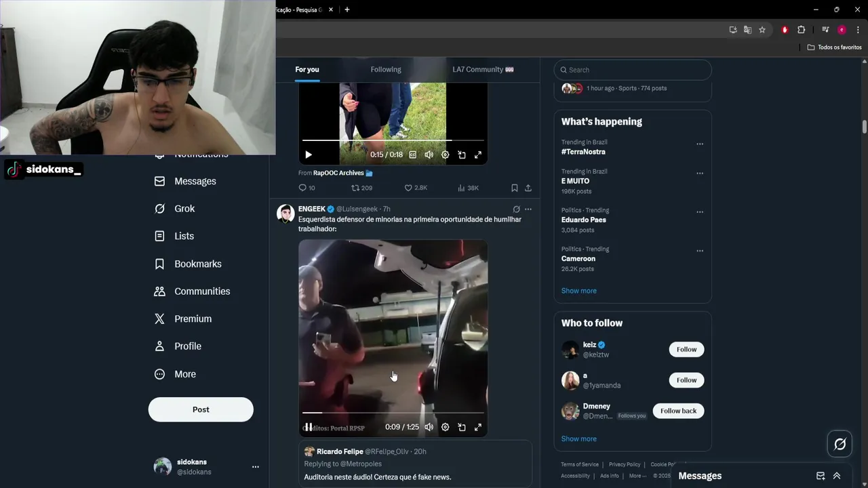Open the browser extensions puzzle icon
868x488 pixels.
click(x=801, y=30)
